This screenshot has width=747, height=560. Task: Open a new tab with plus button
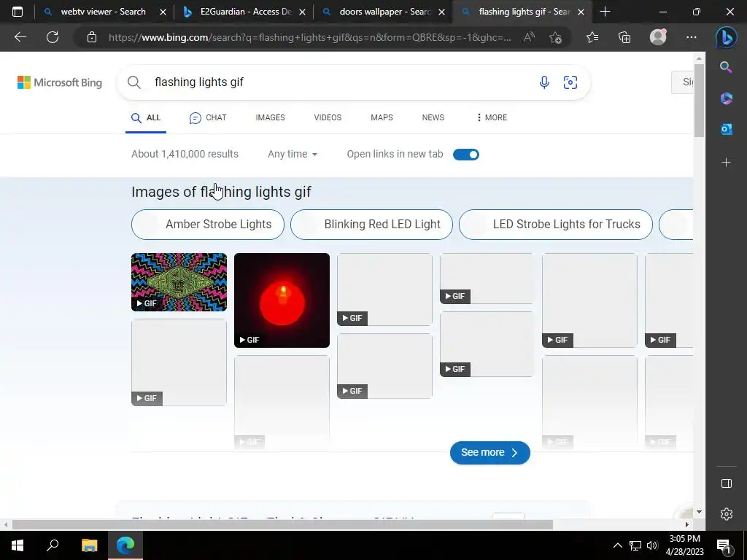(x=605, y=12)
